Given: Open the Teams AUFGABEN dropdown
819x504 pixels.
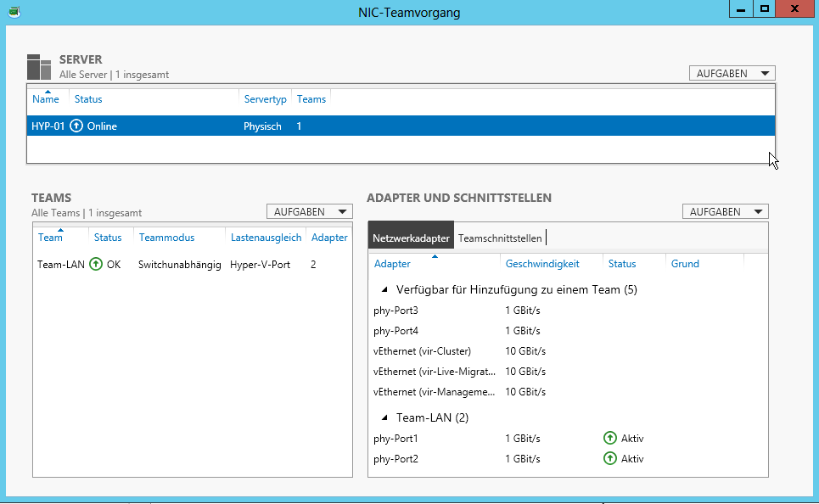Looking at the screenshot, I should point(310,211).
